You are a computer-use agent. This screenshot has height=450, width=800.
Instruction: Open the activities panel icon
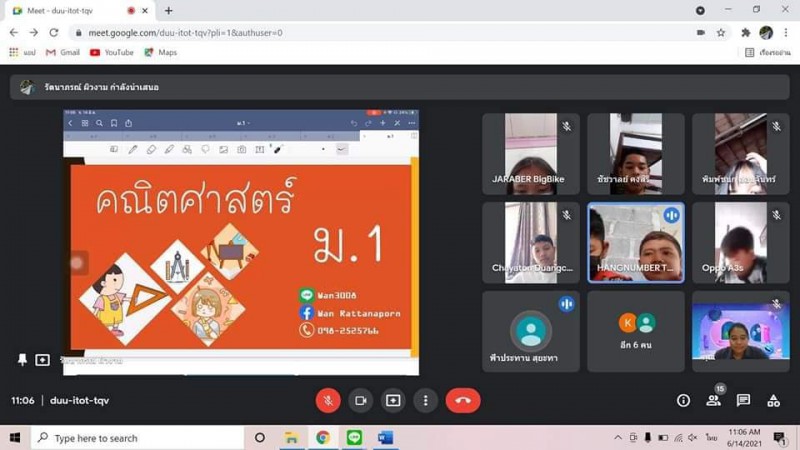(x=773, y=400)
